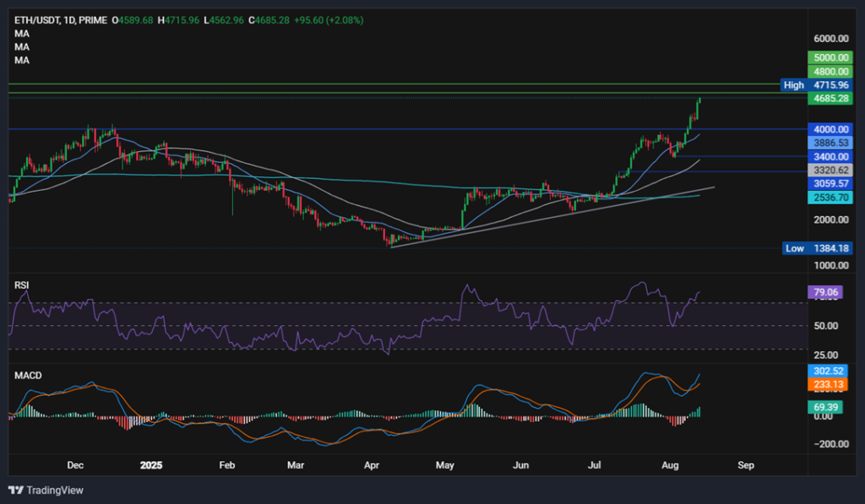This screenshot has height=504, width=865.
Task: Click the TradingView logo
Action: (x=46, y=490)
